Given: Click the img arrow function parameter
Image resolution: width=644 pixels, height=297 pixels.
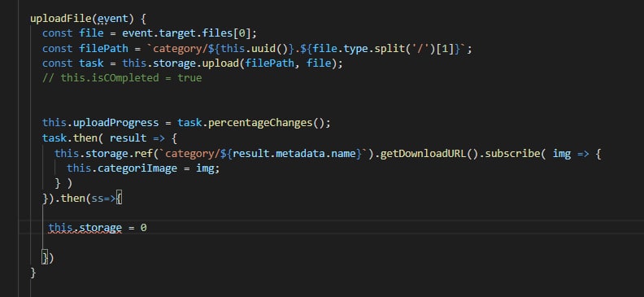Looking at the screenshot, I should pyautogui.click(x=561, y=154).
